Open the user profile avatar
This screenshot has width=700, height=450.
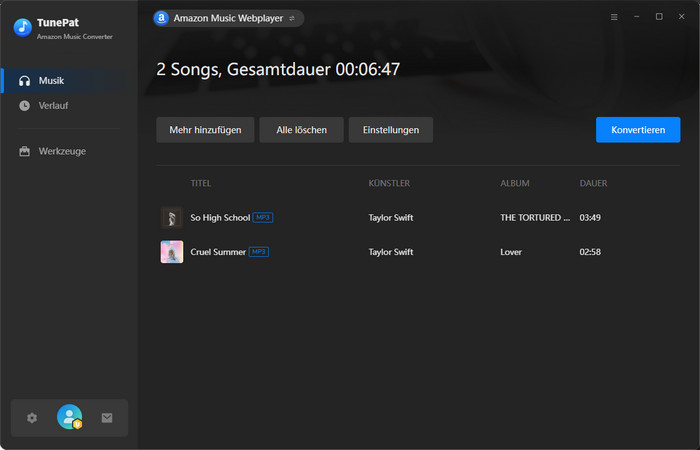(69, 417)
